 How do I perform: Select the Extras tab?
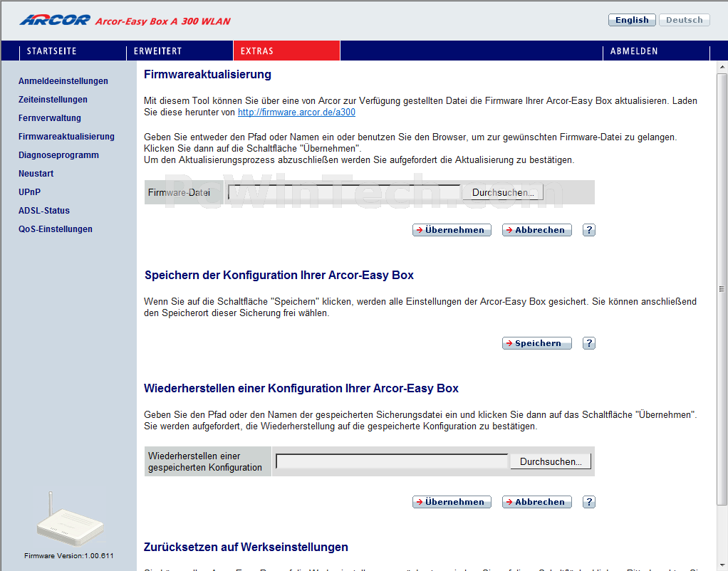[286, 51]
